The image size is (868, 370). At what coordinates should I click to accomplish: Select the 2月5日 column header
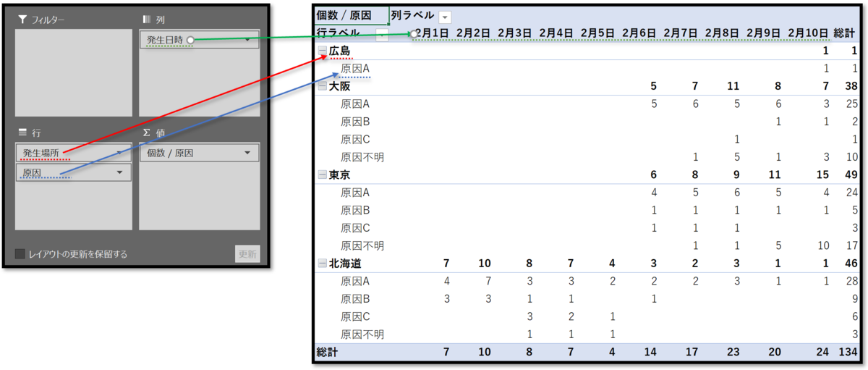(597, 33)
